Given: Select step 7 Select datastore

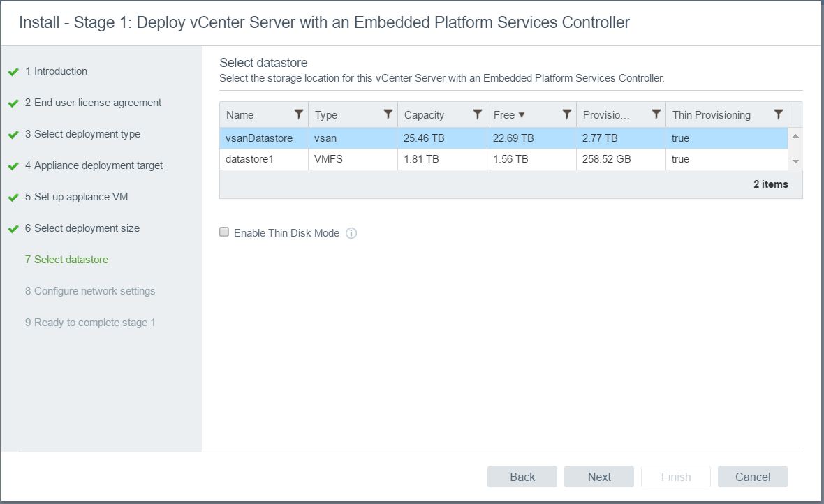Looking at the screenshot, I should tap(66, 260).
